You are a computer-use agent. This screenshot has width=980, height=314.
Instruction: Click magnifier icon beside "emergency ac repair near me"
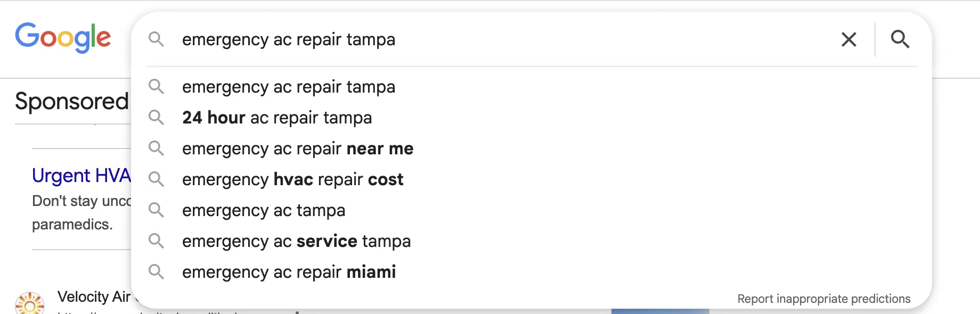click(x=156, y=148)
